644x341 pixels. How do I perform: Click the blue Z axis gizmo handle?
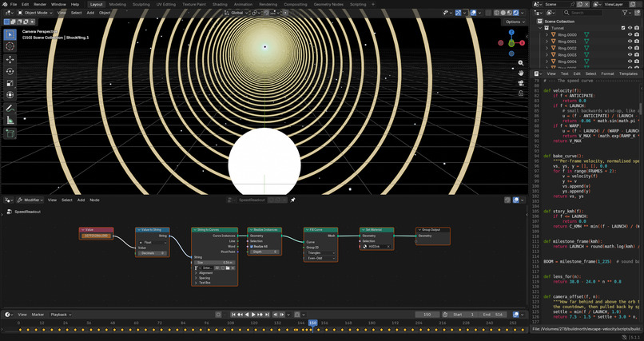click(x=511, y=32)
